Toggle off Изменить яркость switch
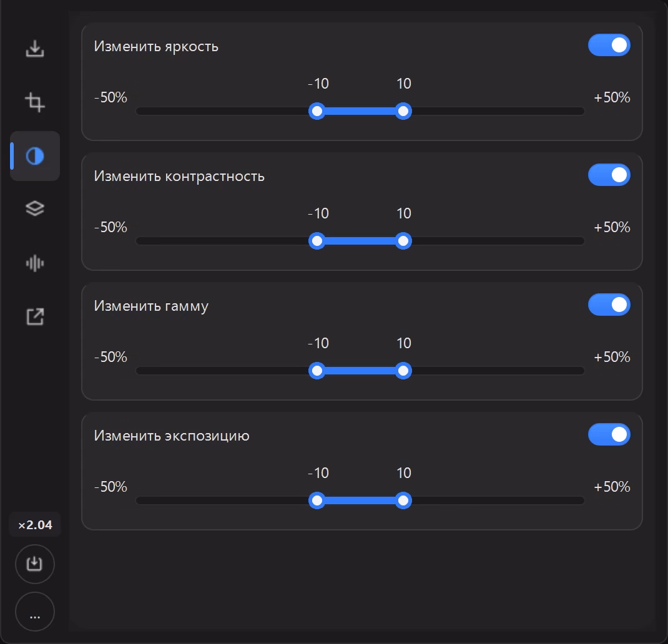Viewport: 668px width, 644px height. pyautogui.click(x=609, y=45)
